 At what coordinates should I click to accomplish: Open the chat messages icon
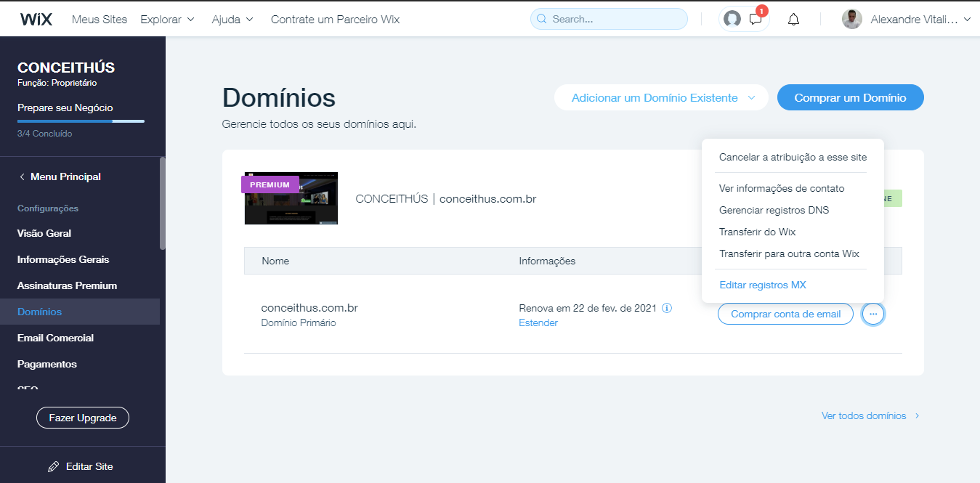coord(756,20)
